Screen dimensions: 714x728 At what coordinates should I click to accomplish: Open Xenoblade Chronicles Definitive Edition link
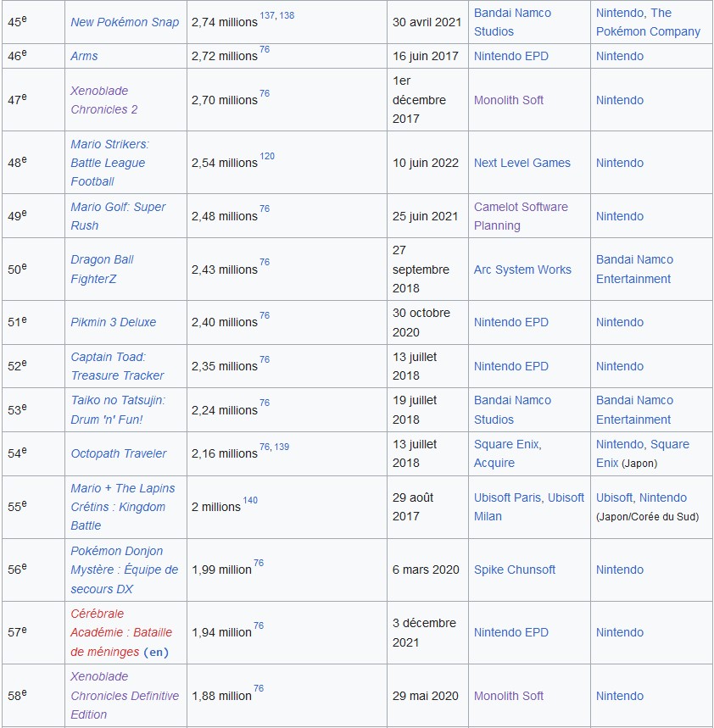point(125,696)
